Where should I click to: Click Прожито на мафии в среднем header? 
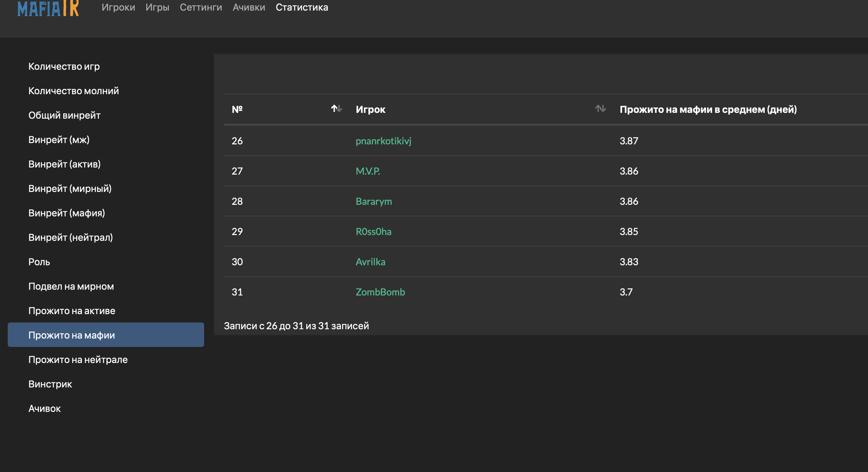click(708, 109)
